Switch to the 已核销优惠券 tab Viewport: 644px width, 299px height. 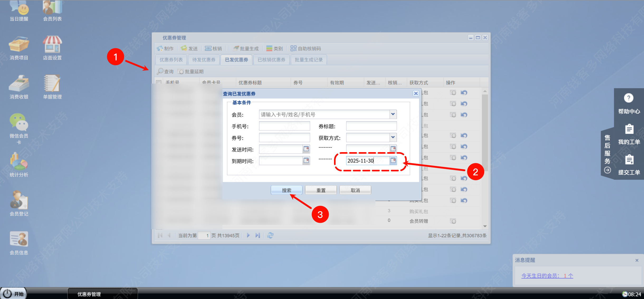coord(271,60)
